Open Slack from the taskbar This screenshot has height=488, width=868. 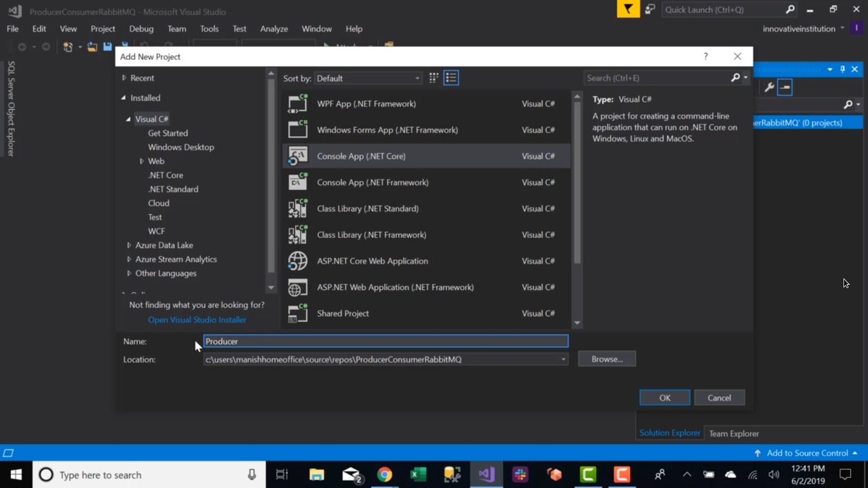[520, 475]
